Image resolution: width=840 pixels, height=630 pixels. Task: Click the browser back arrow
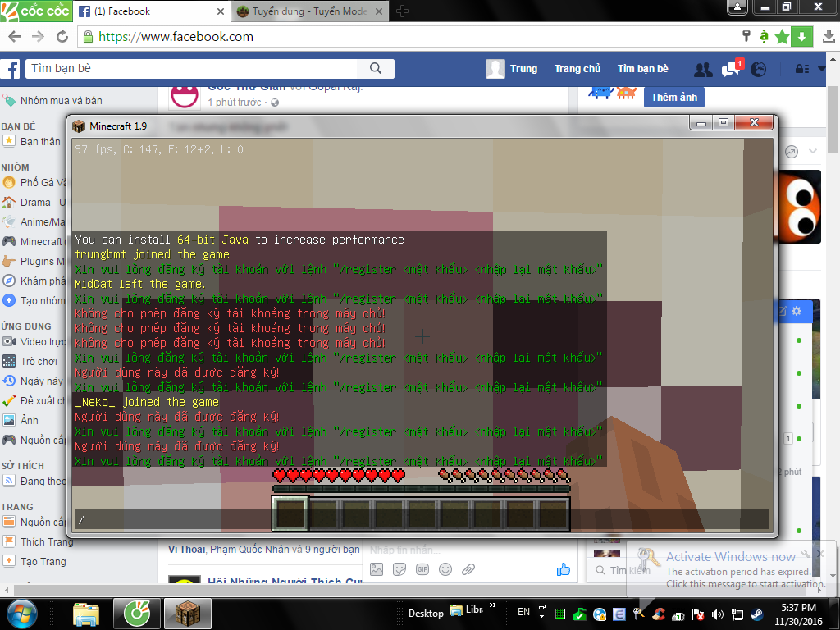15,36
